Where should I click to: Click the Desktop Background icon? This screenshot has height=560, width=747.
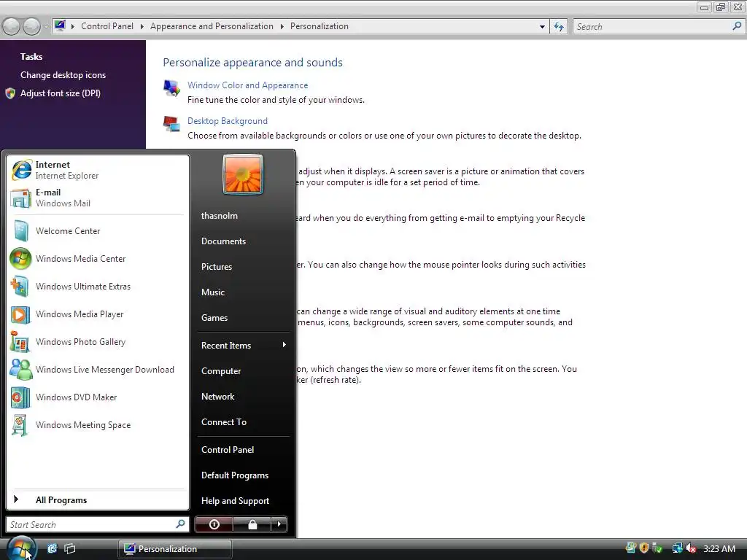[171, 124]
